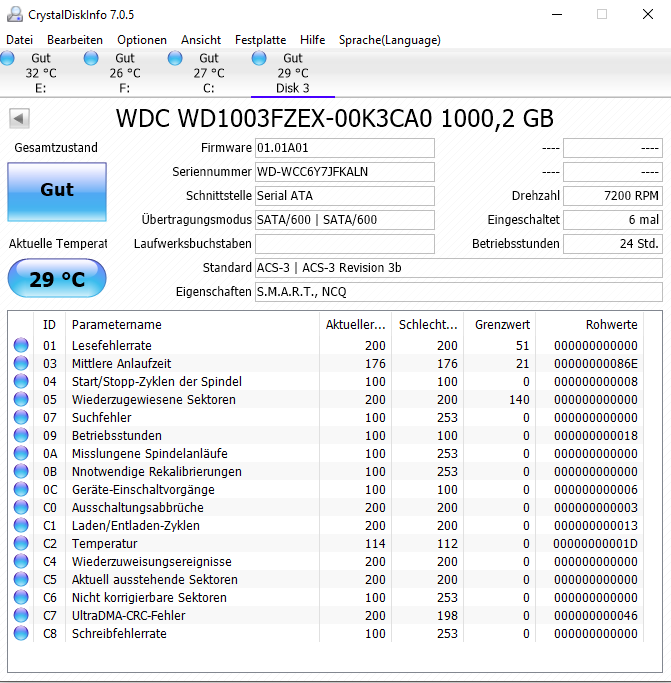Click the CrystalDiskInfo app icon in title bar
671x683 pixels.
(15, 14)
